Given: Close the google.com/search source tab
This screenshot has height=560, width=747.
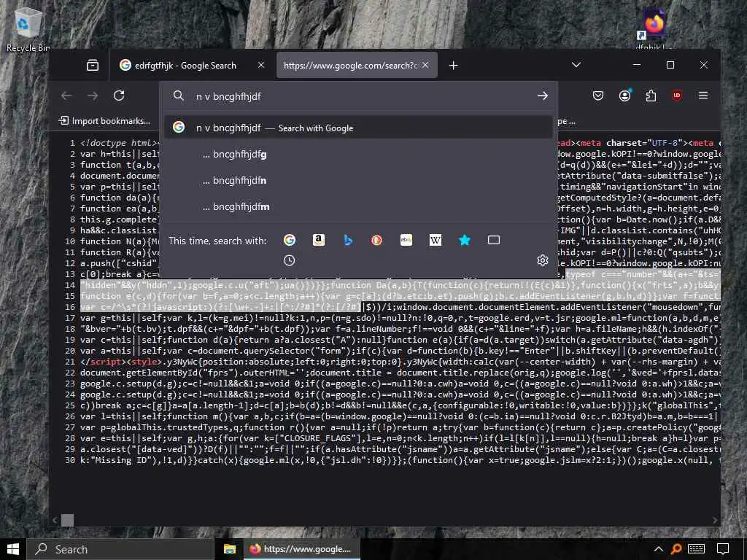Looking at the screenshot, I should pyautogui.click(x=426, y=65).
